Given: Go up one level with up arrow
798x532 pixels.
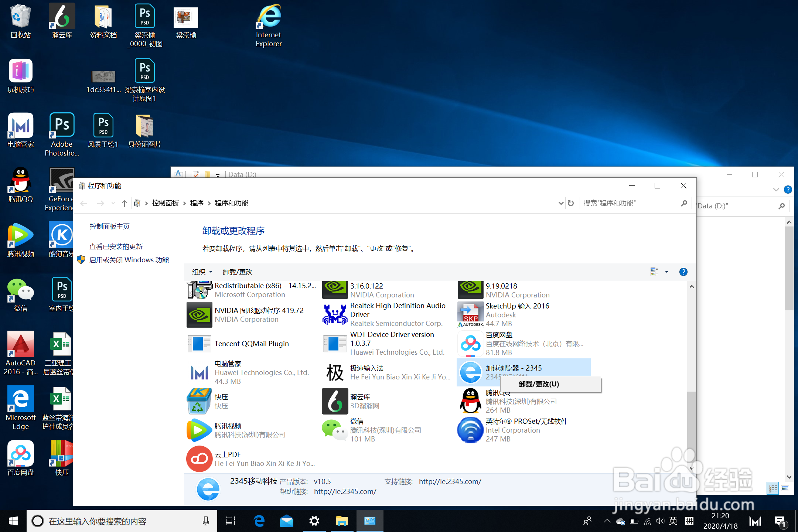Looking at the screenshot, I should (125, 203).
